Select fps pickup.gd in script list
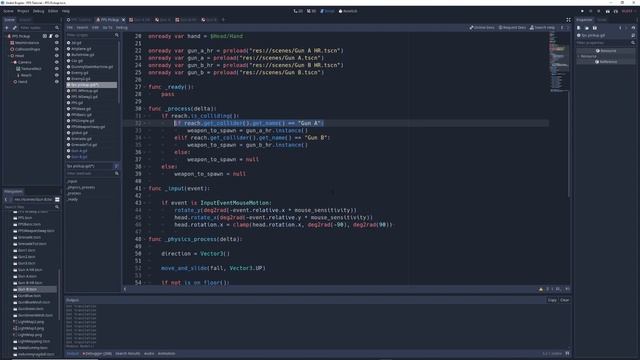Image resolution: width=640 pixels, height=360 pixels. pyautogui.click(x=91, y=85)
